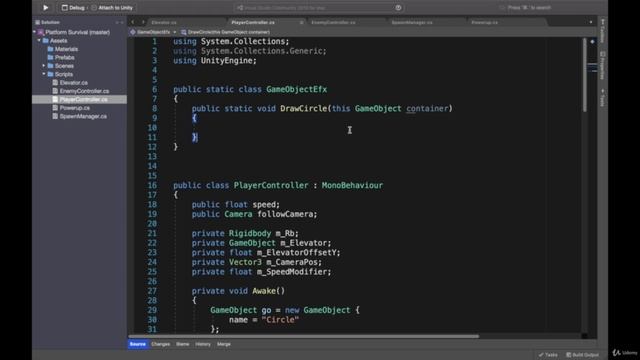Viewport: 640px width, 360px height.
Task: Click the Platform Survival project icon
Action: pyautogui.click(x=41, y=32)
